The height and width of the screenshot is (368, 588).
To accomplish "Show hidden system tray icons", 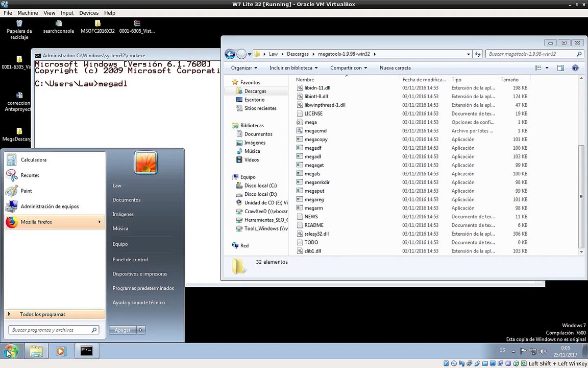I will tap(513, 352).
